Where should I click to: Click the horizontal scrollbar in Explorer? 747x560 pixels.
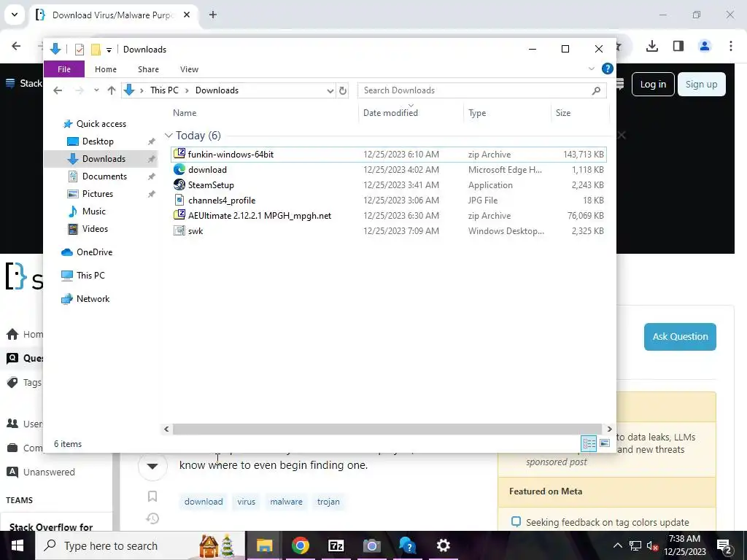[387, 429]
